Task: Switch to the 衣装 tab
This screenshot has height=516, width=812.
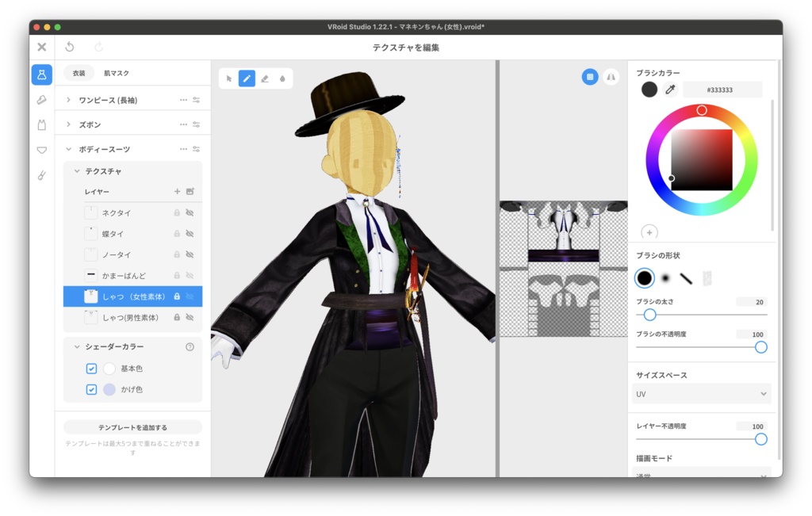Action: (x=79, y=73)
